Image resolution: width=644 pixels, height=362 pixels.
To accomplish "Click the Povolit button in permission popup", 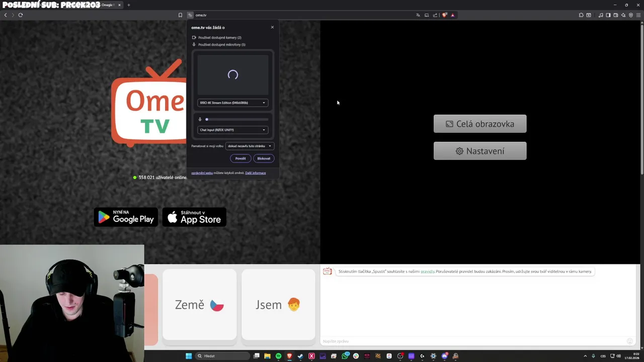I will pos(240,158).
